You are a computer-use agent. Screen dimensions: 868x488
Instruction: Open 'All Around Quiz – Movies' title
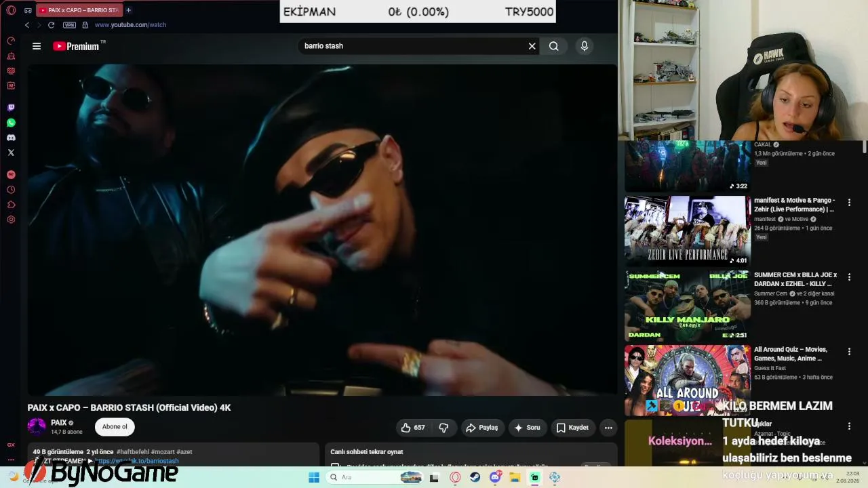pyautogui.click(x=791, y=354)
